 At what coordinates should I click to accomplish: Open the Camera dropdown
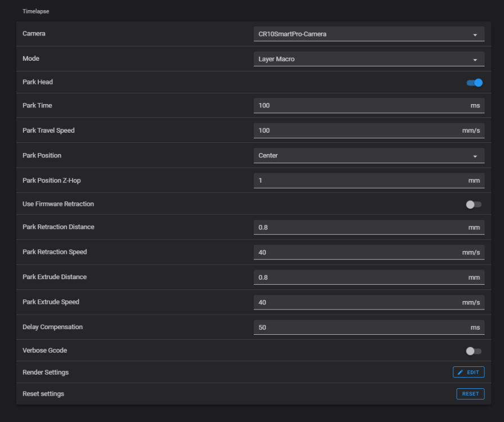(x=368, y=34)
